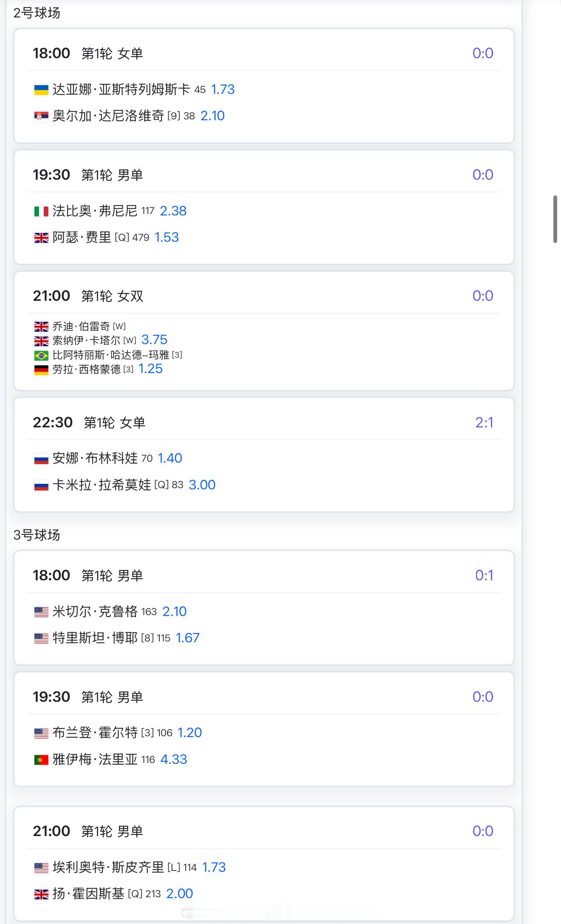Select the 3.75 odds for the 伯雷奇/卡塔尔 pair
This screenshot has width=561, height=924.
pyautogui.click(x=154, y=340)
